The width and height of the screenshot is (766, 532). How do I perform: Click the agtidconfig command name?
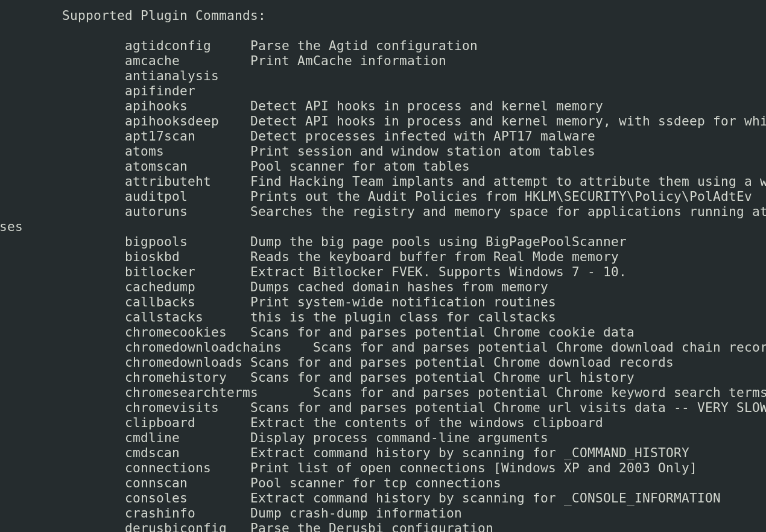coord(168,46)
